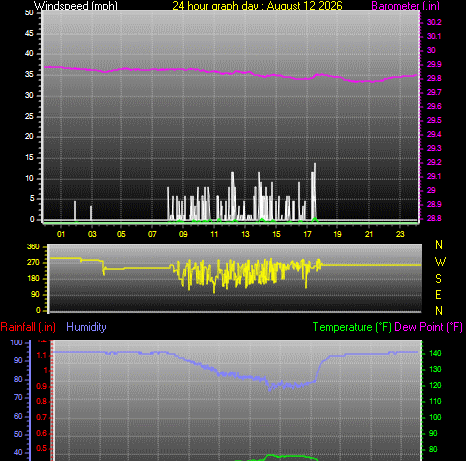The width and height of the screenshot is (466, 461).
Task: Click the Barometer (.in) axis title
Action: click(405, 6)
